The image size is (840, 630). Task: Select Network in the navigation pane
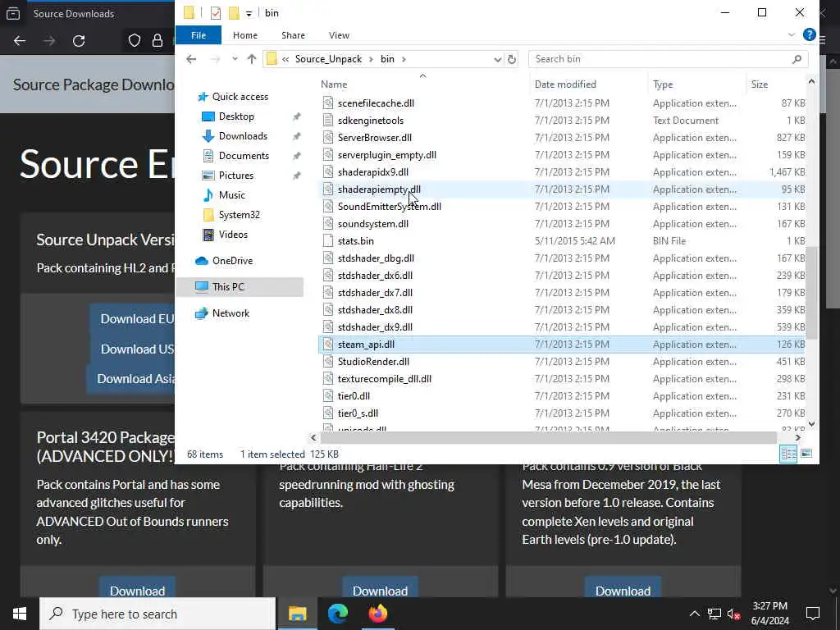coord(231,313)
